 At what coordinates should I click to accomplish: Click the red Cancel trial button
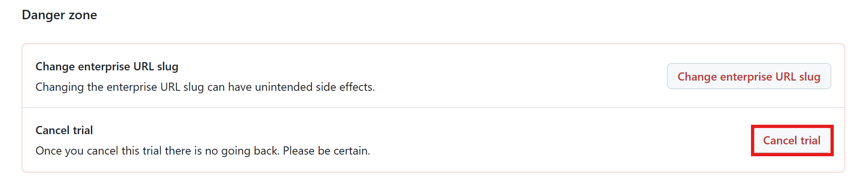[x=791, y=141]
